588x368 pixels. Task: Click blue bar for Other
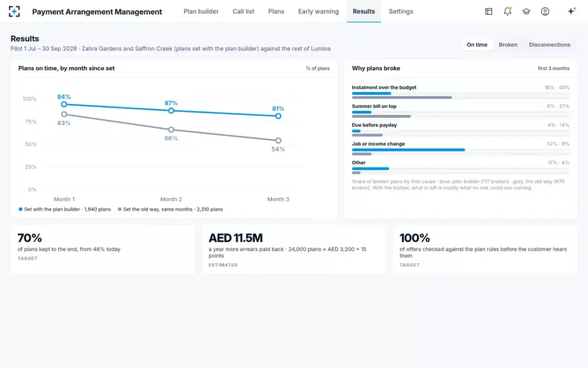370,168
